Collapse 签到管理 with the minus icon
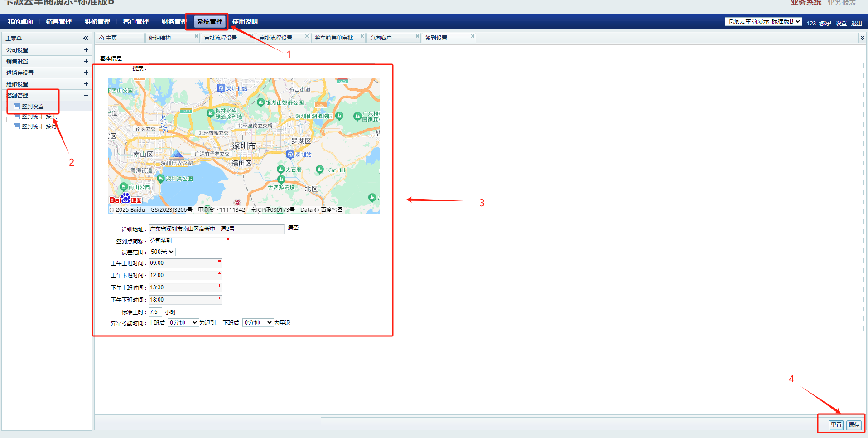Image resolution: width=868 pixels, height=438 pixels. tap(86, 95)
